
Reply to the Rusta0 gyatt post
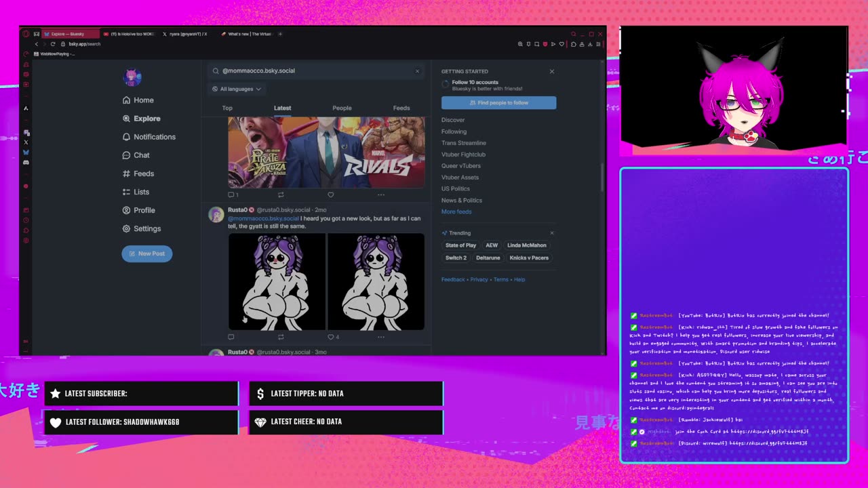coord(231,337)
